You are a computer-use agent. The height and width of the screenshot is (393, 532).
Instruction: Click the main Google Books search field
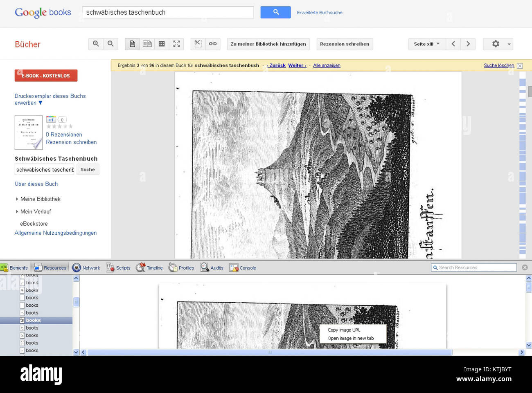(x=168, y=12)
